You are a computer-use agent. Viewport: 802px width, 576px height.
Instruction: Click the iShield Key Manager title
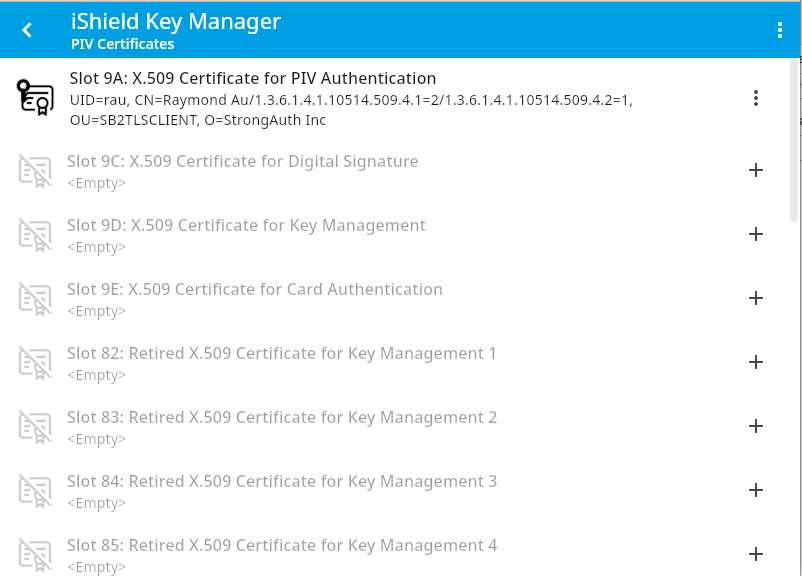176,21
